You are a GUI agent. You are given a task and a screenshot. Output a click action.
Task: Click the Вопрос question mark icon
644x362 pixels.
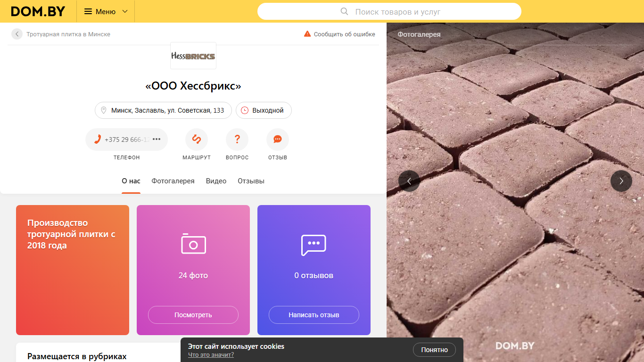pos(237,140)
